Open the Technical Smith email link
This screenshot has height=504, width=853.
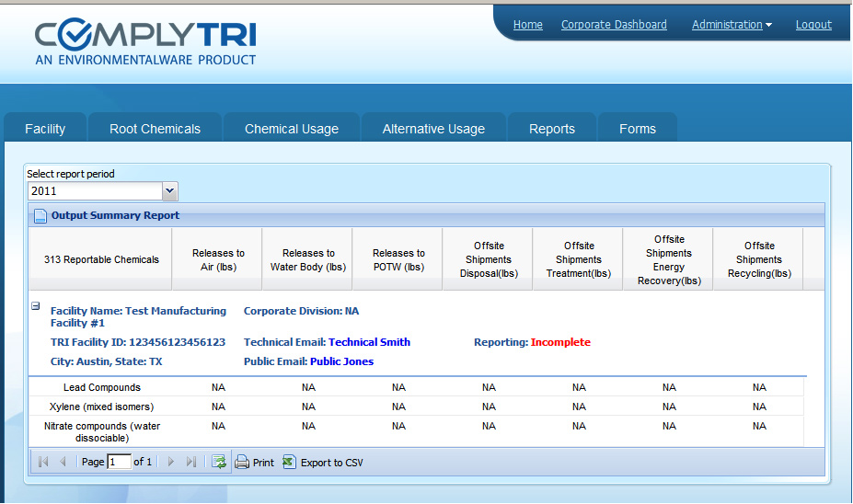(x=369, y=342)
